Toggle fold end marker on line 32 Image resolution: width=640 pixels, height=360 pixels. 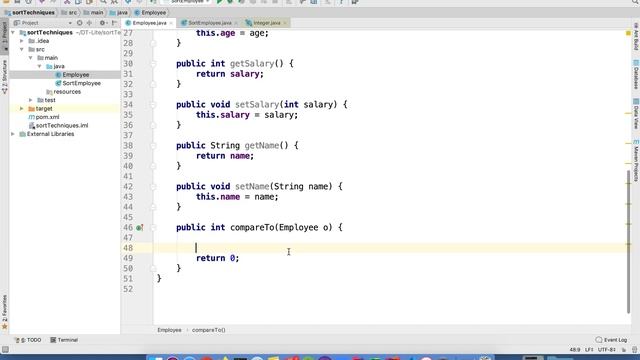pos(153,84)
